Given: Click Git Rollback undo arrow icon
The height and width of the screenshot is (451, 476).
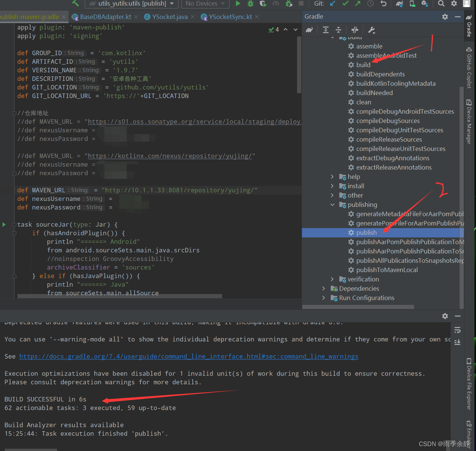Looking at the screenshot, I should click(x=383, y=4).
